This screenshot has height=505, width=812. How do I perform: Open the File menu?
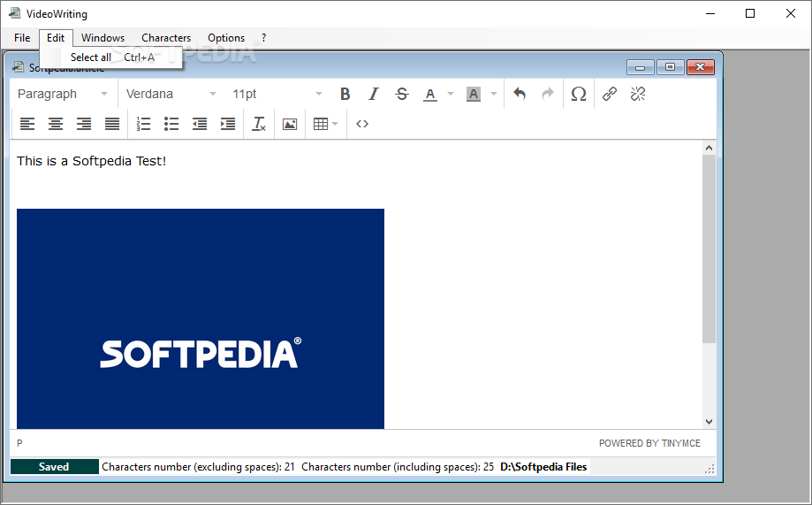tap(22, 38)
